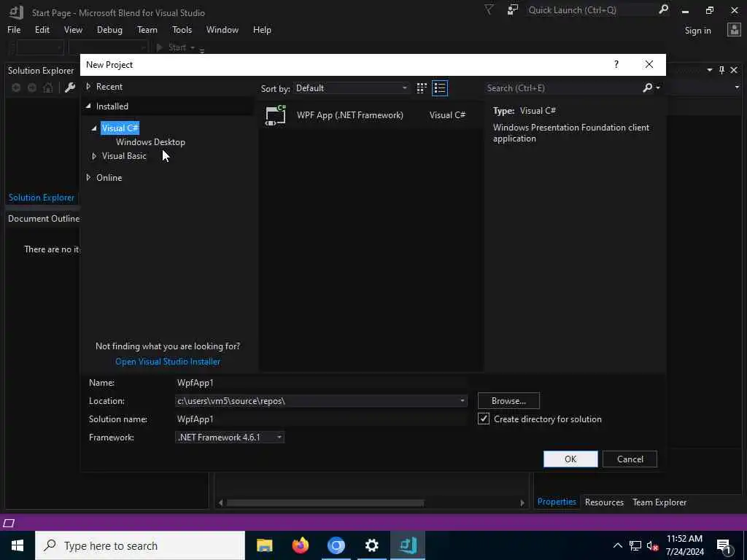Image resolution: width=747 pixels, height=560 pixels.
Task: Click the template Search (Ctrl+E) box
Action: (562, 88)
